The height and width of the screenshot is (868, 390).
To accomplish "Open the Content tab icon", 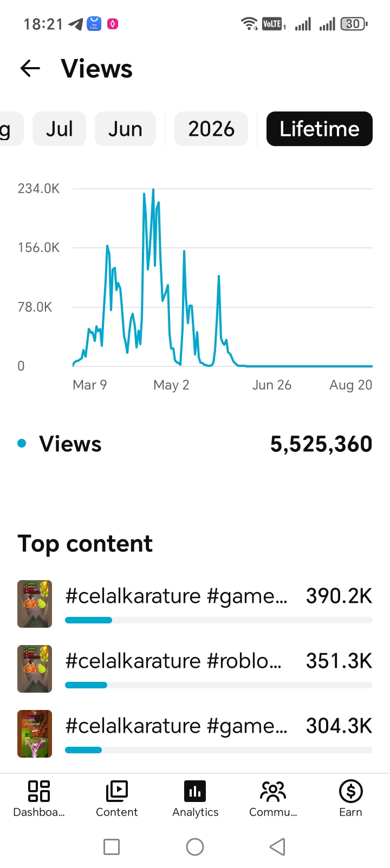I will [117, 791].
